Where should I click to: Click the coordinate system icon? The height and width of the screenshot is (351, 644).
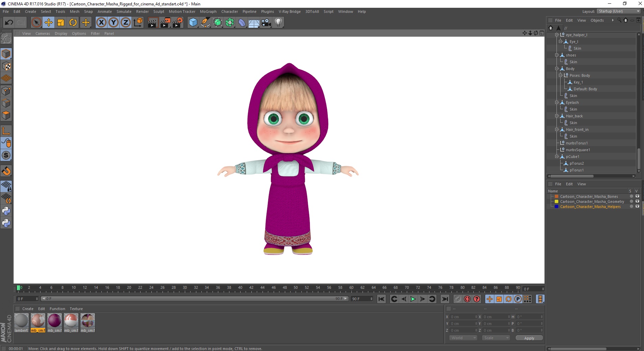point(138,23)
